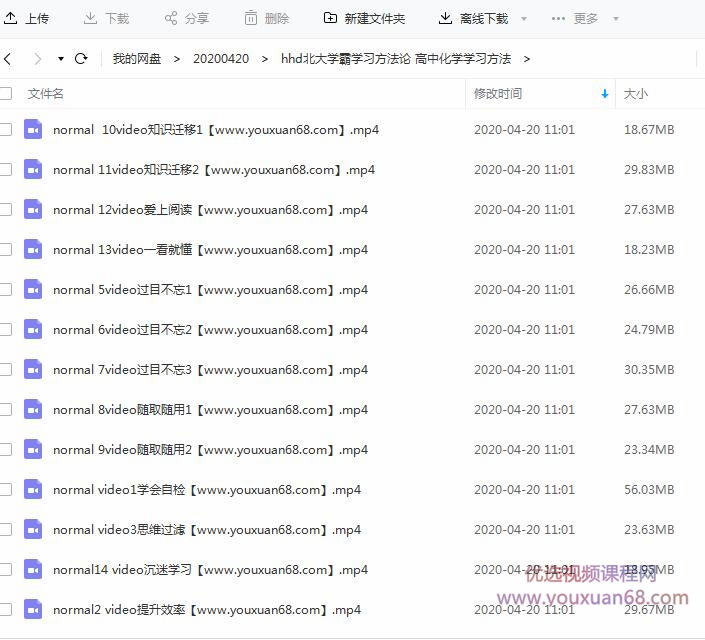This screenshot has height=640, width=705.
Task: Check the box for 5video过目不忘1
Action: pyautogui.click(x=5, y=290)
